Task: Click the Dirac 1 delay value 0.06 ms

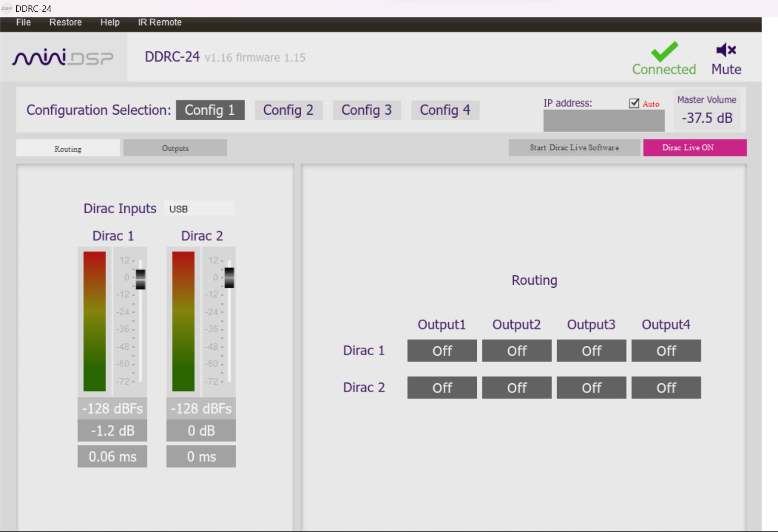Action: (x=112, y=457)
